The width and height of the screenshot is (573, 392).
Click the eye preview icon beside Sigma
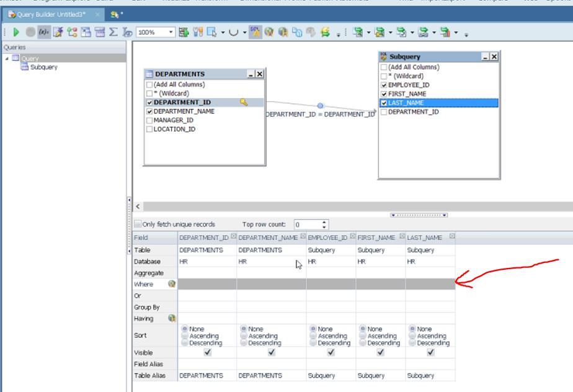(127, 32)
